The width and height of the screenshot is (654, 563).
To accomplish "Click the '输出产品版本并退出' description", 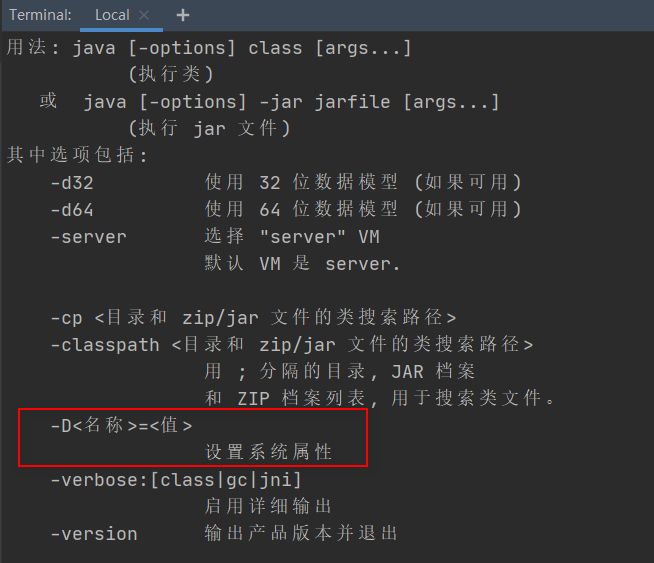I will 301,533.
